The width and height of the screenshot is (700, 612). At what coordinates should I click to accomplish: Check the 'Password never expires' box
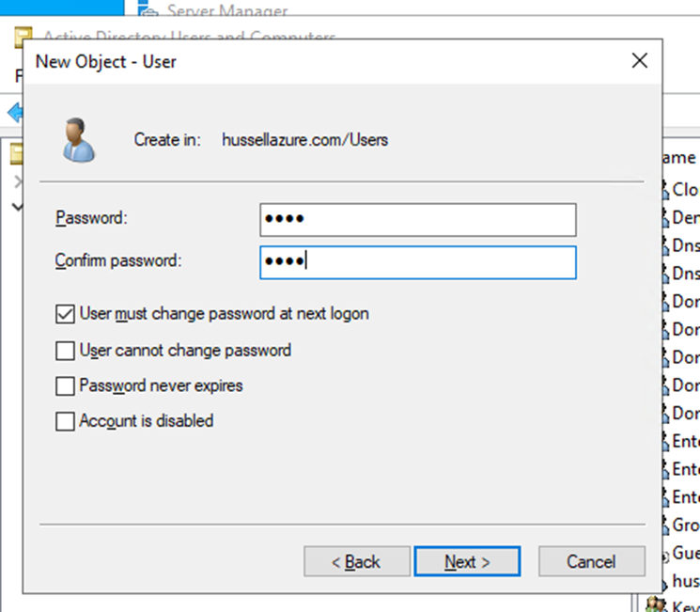click(65, 386)
